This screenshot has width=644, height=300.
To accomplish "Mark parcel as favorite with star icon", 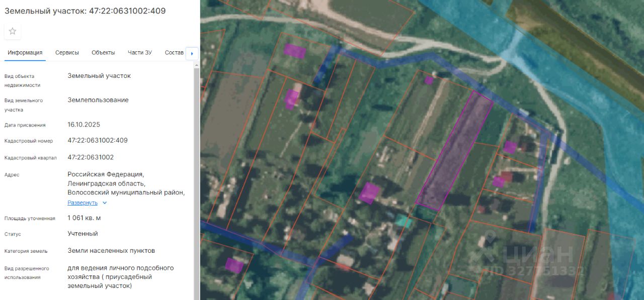I will [13, 31].
